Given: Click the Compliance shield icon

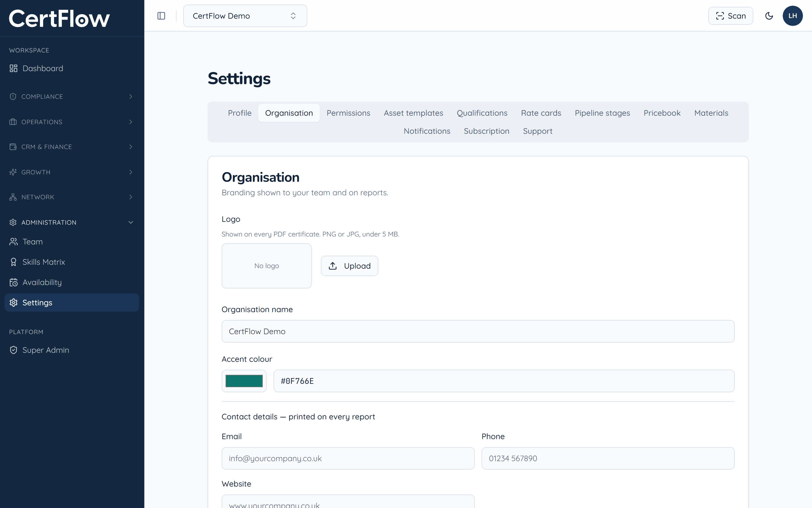Looking at the screenshot, I should (13, 97).
